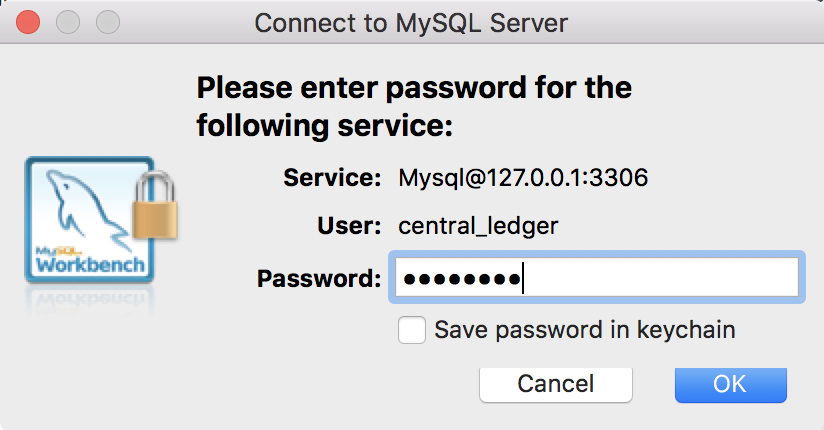Click the masked password dots
The image size is (824, 430).
(x=461, y=279)
